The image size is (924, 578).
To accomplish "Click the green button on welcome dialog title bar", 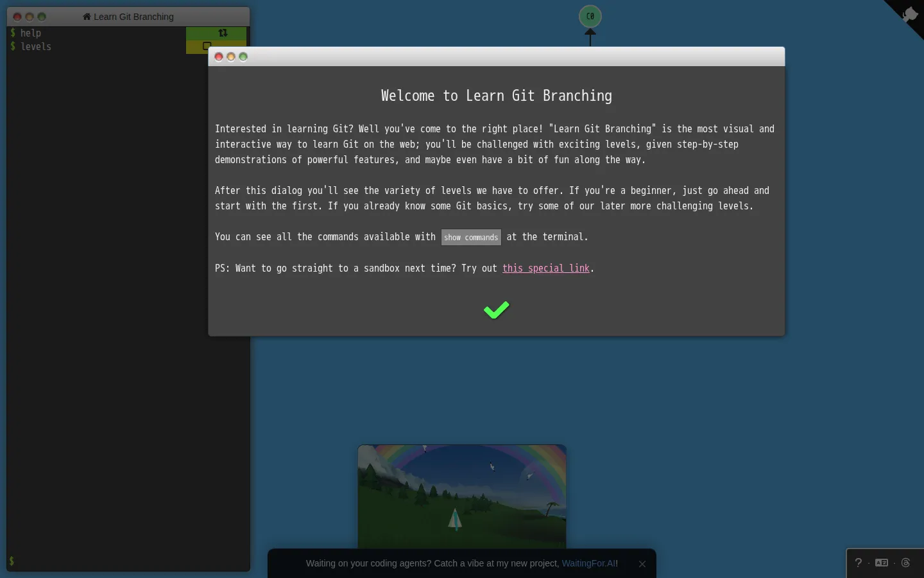I will pos(243,57).
